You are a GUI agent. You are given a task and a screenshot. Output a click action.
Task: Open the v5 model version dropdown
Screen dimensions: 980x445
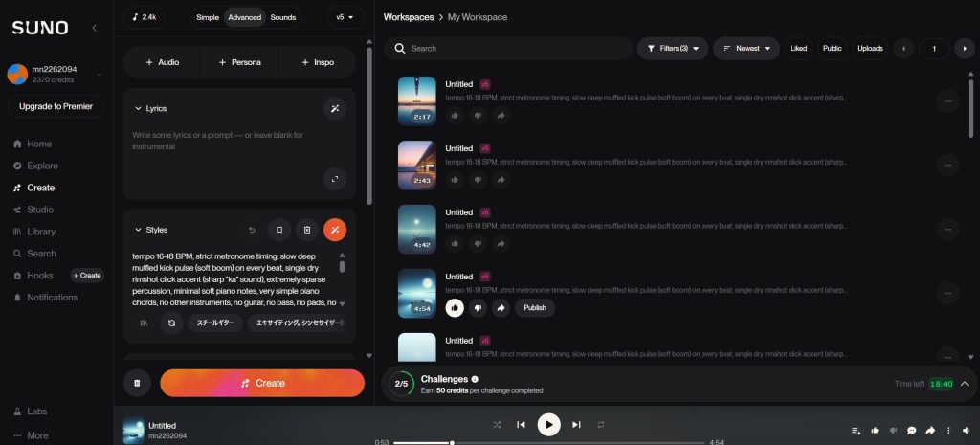[x=345, y=17]
